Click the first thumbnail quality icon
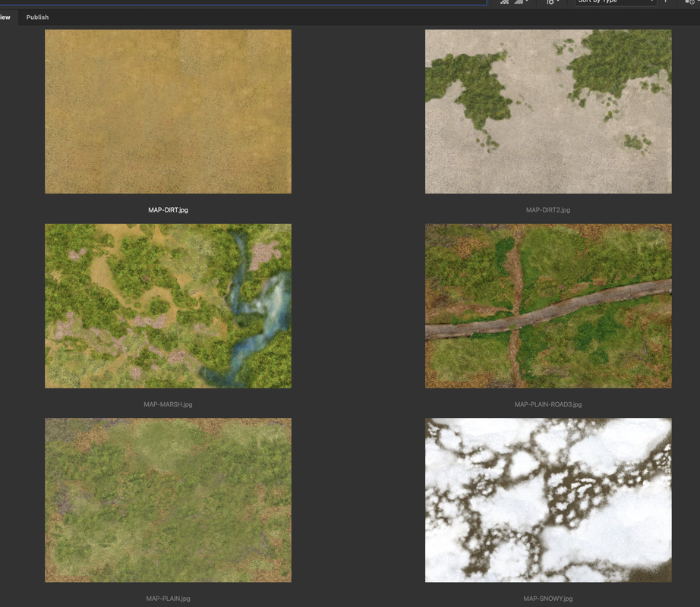This screenshot has height=607, width=700. [x=504, y=2]
